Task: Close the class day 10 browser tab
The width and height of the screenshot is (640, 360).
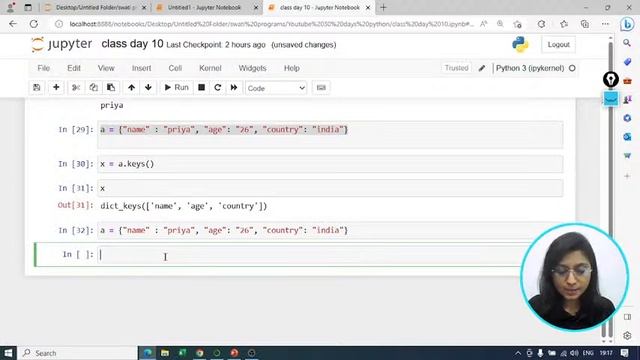Action: point(368,8)
